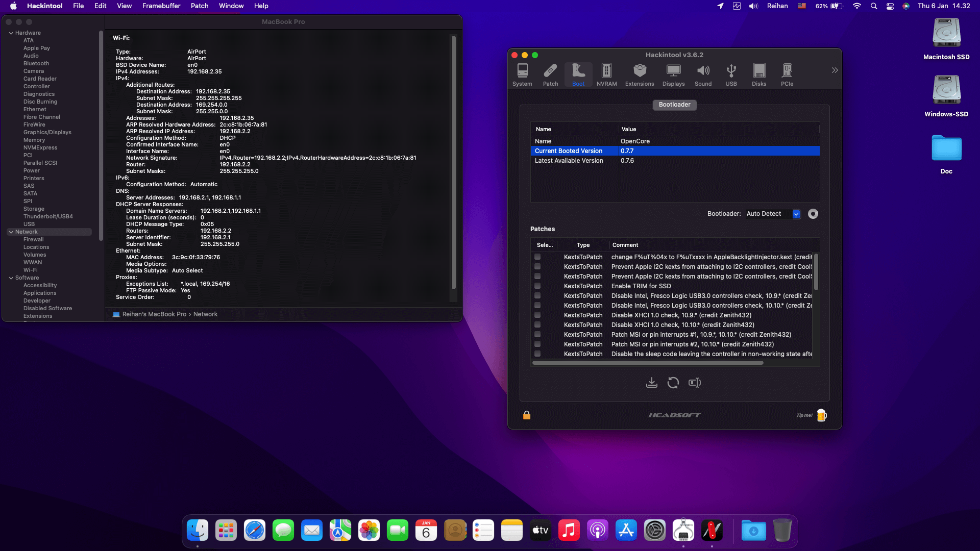Check the Disable sleep code patch checkbox
This screenshot has width=980, height=551.
click(x=537, y=354)
